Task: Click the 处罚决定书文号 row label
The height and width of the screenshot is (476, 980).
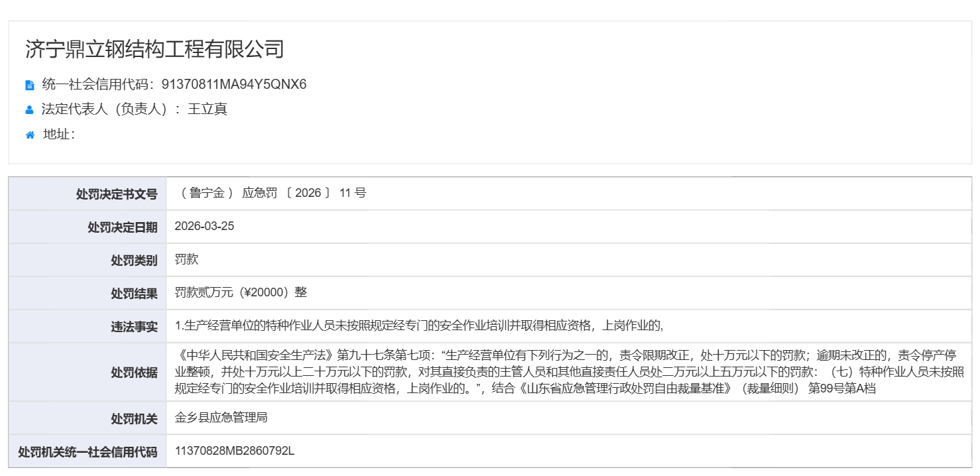Action: [117, 194]
